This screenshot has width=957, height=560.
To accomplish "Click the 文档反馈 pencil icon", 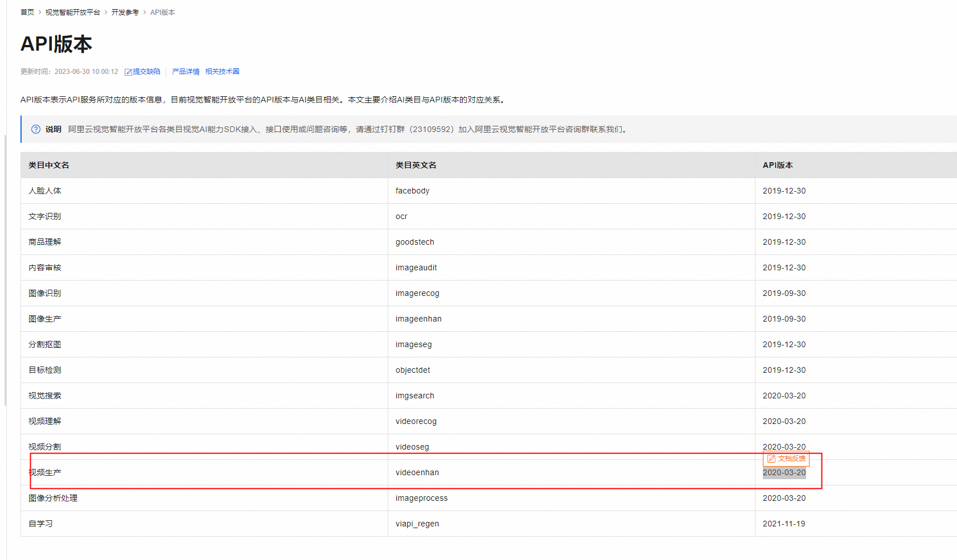I will pos(771,459).
